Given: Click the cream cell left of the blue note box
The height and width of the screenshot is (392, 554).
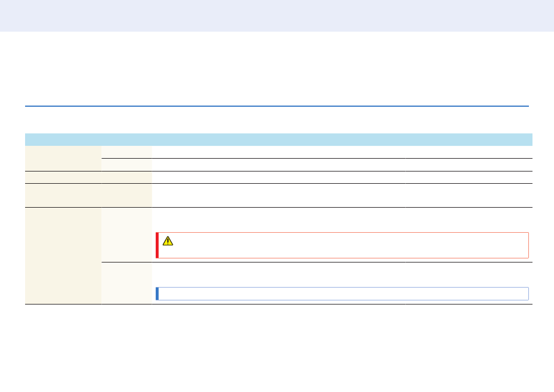Looking at the screenshot, I should (127, 283).
